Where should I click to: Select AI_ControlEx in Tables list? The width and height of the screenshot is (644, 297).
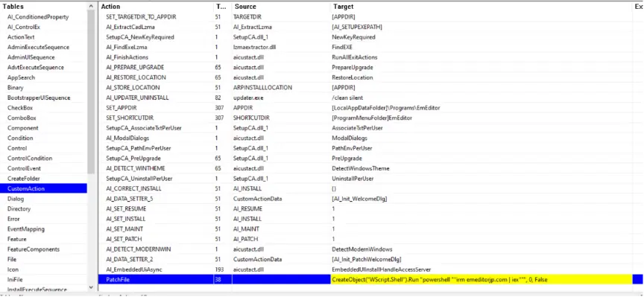(x=24, y=27)
